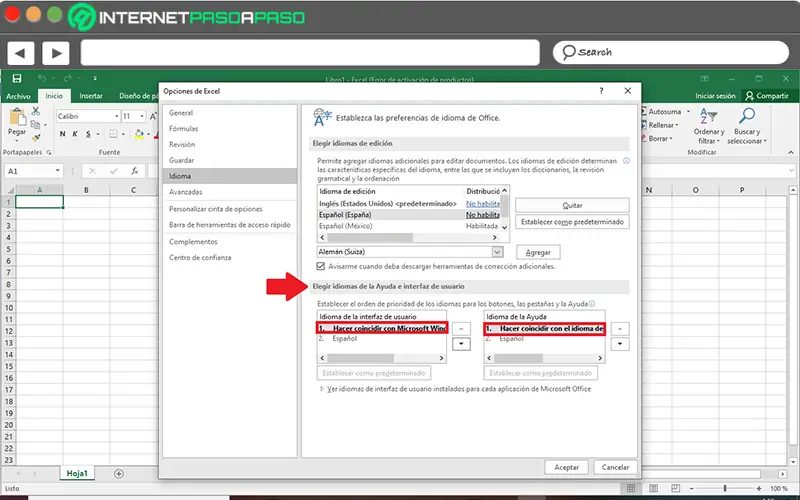Click the Pegar paste clipboard icon
The width and height of the screenshot is (800, 500).
point(17,118)
